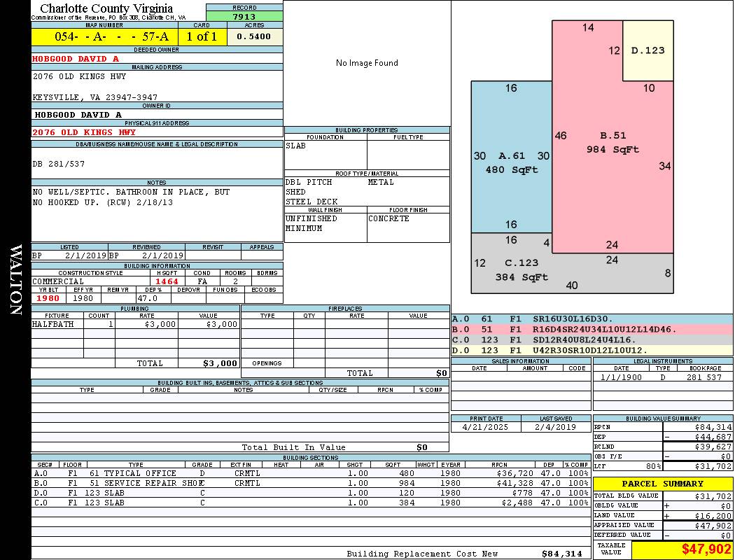Click the vertical WALTON label

(16, 280)
